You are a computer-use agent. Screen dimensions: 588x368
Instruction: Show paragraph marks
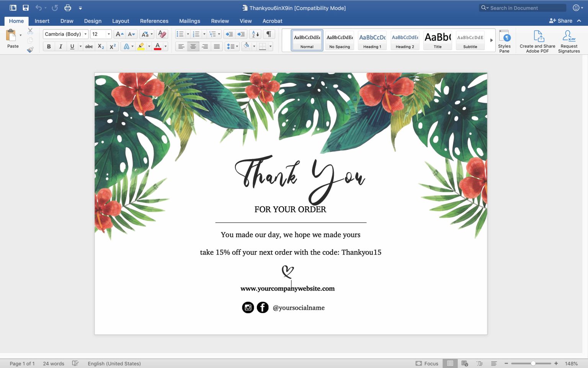(269, 34)
